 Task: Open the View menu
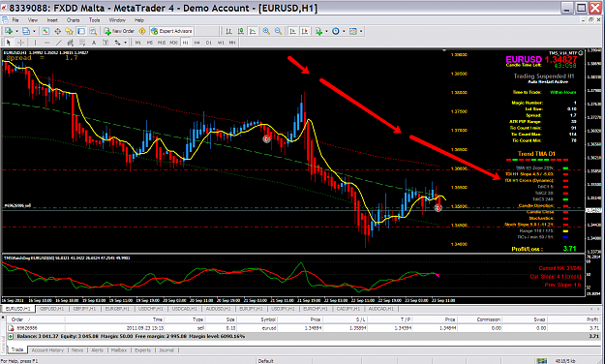coord(33,20)
